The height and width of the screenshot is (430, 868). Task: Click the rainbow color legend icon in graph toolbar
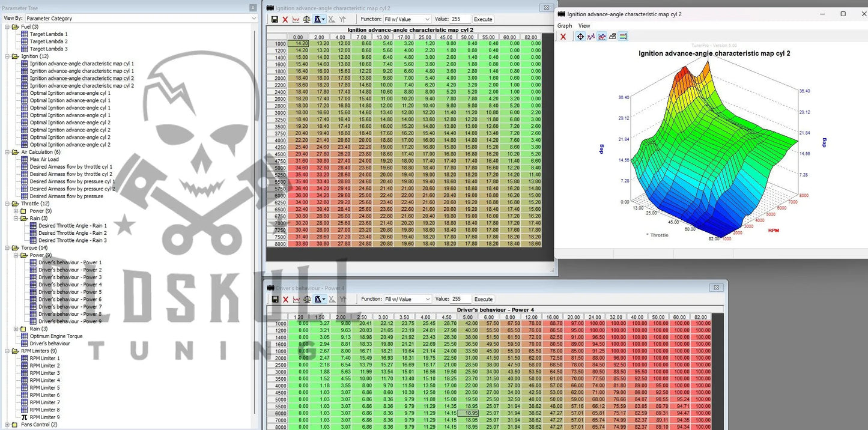[623, 37]
